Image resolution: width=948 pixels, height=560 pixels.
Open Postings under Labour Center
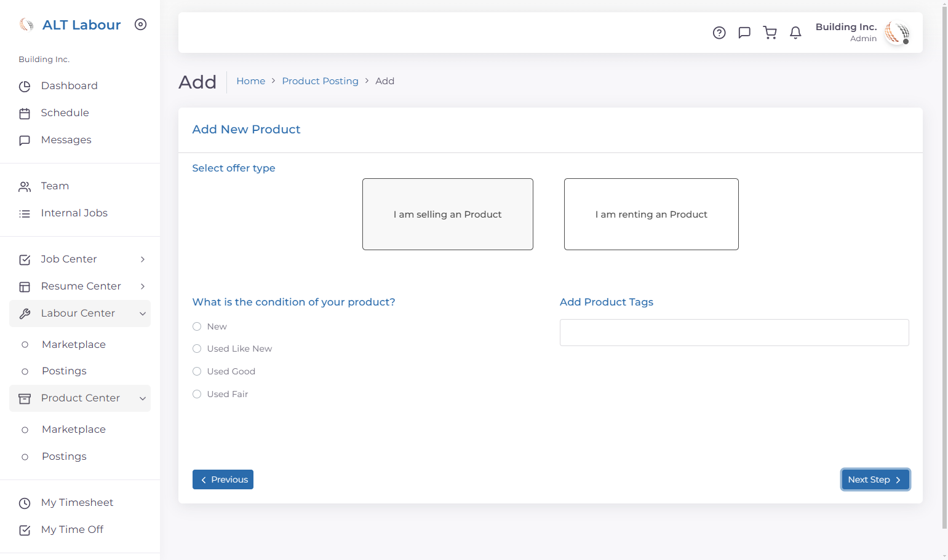point(64,371)
